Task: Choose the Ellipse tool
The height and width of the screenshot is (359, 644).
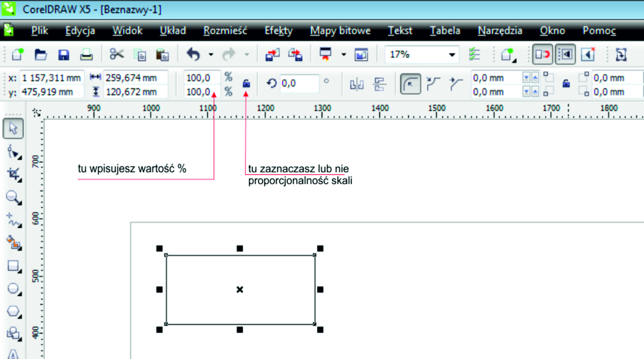Action: coord(13,289)
